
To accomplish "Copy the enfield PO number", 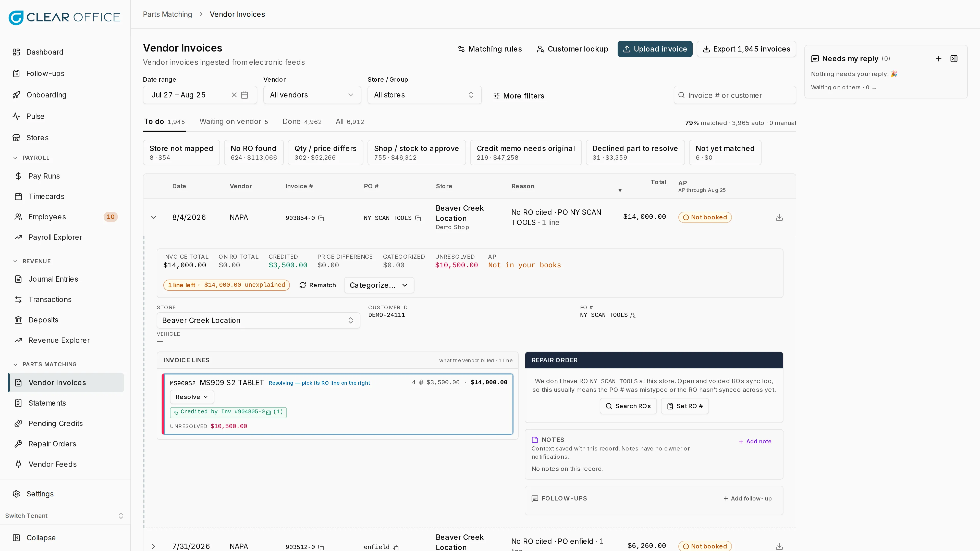I will (396, 547).
